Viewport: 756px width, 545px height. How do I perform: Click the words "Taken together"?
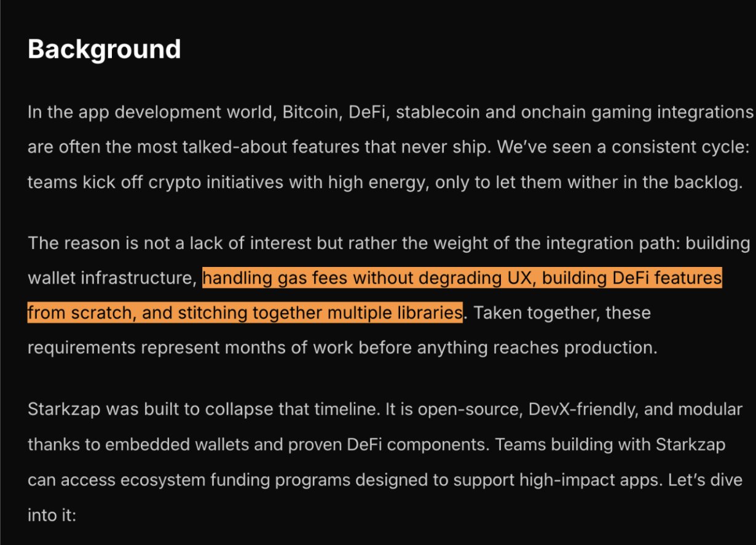(534, 312)
